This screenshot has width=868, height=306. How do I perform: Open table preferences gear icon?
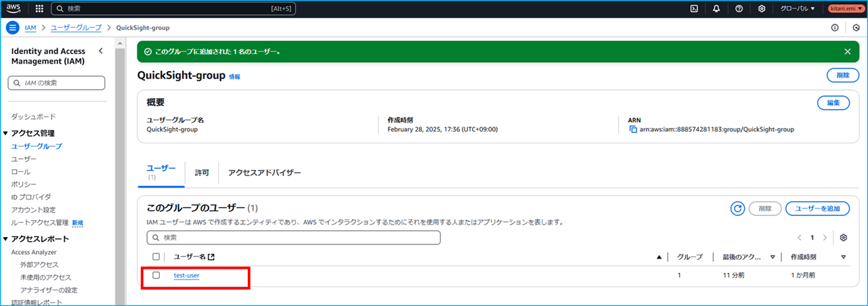pos(844,238)
